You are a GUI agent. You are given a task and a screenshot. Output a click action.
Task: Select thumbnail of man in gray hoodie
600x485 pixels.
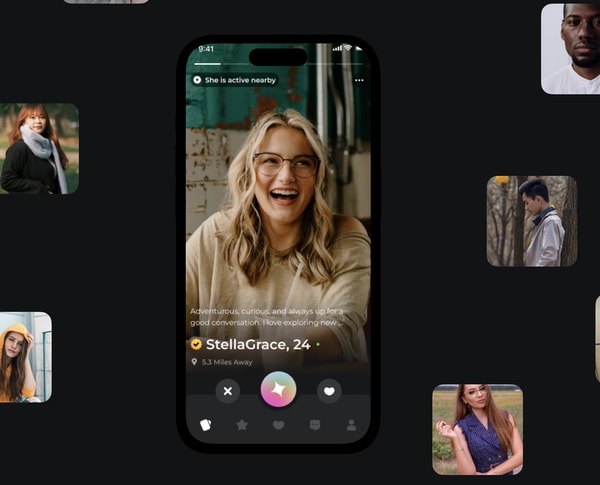(x=532, y=221)
